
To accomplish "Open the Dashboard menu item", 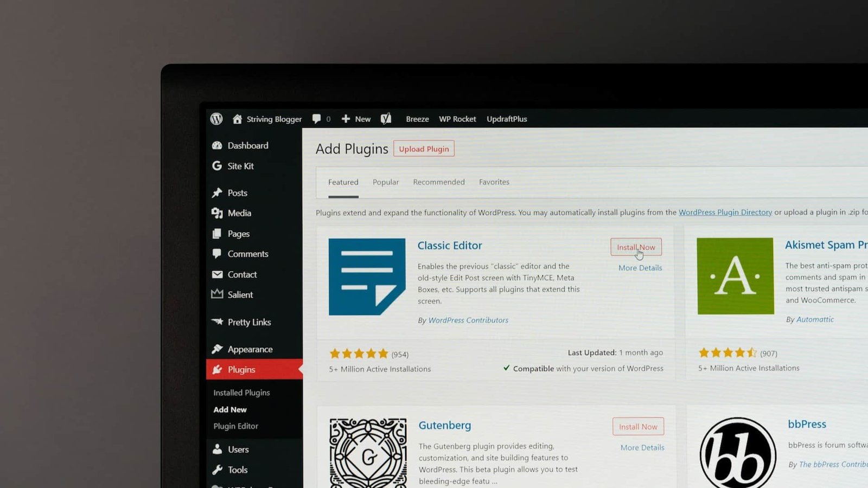I will click(x=247, y=145).
